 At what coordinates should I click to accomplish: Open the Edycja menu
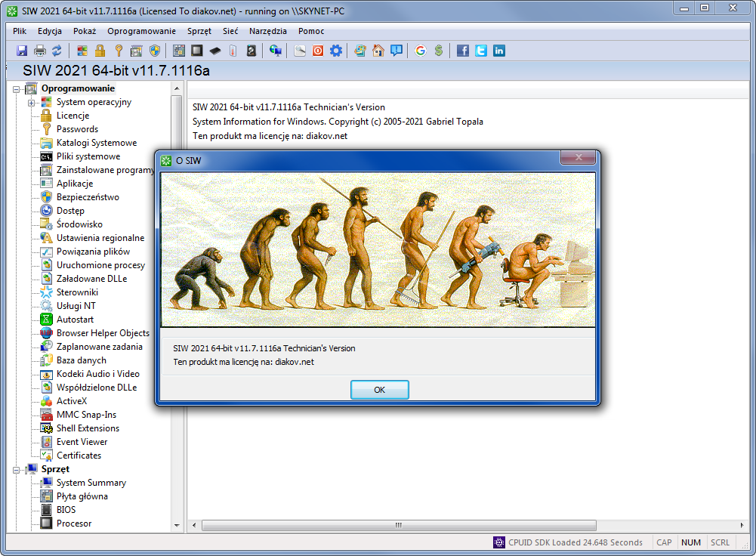pyautogui.click(x=50, y=31)
